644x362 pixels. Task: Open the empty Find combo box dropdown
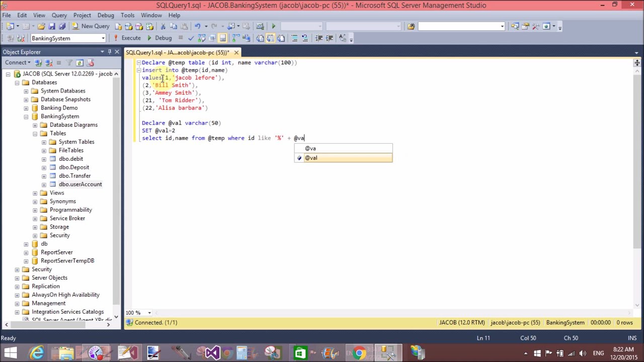502,26
